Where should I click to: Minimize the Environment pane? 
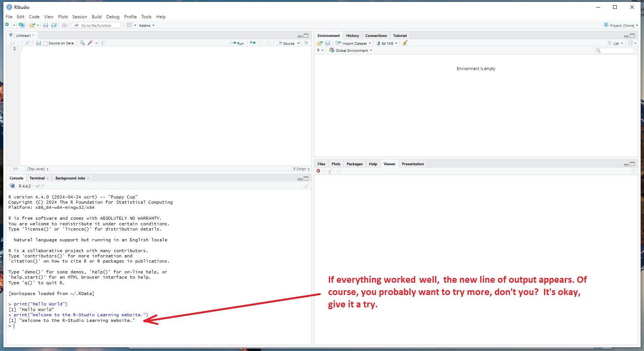coord(626,36)
